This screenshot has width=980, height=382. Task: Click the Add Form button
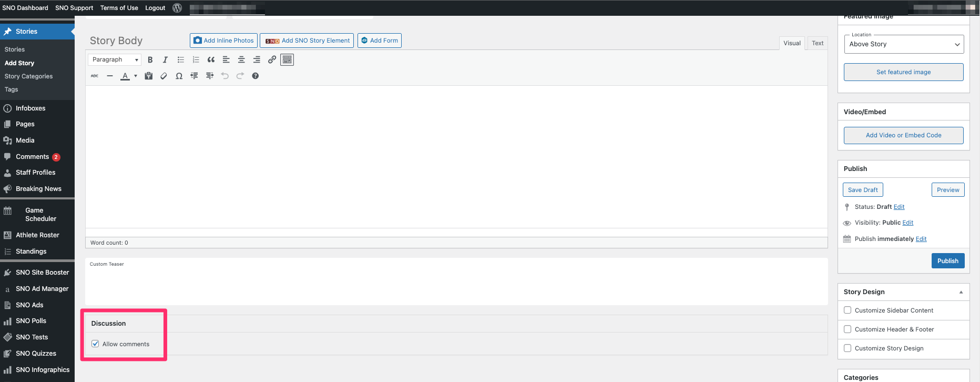tap(380, 41)
